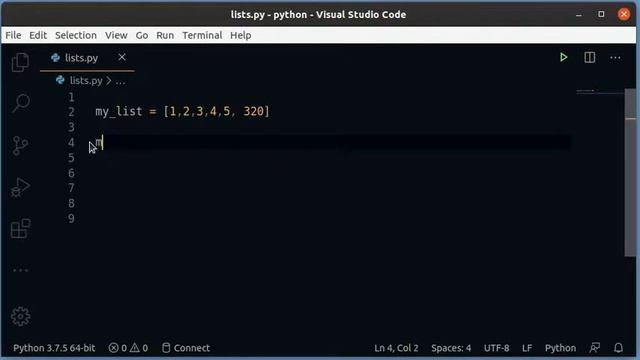Screen dimensions: 640x360
Task: Click on my_list variable in line 2
Action: coord(119,111)
